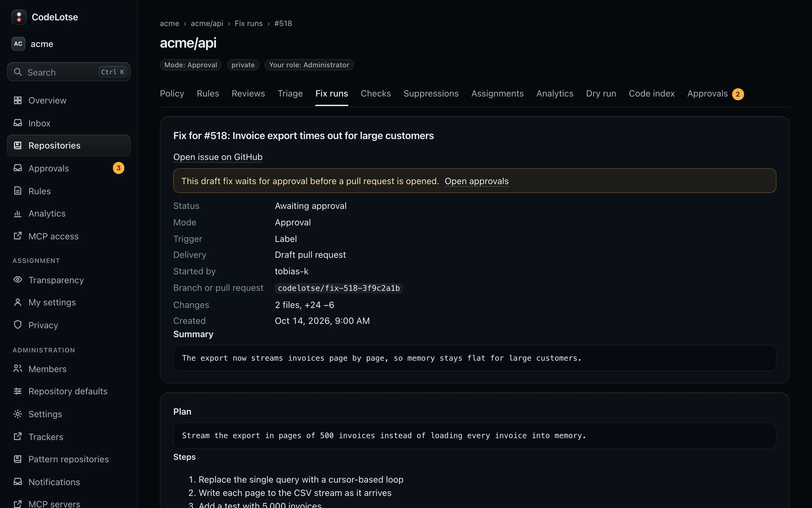Switch to the Suppressions tab

click(431, 93)
